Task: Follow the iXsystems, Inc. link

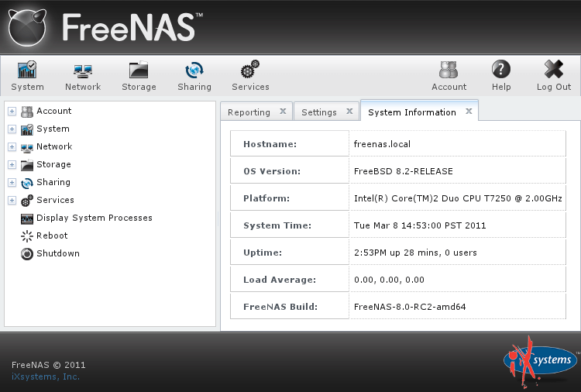Action: (46, 377)
